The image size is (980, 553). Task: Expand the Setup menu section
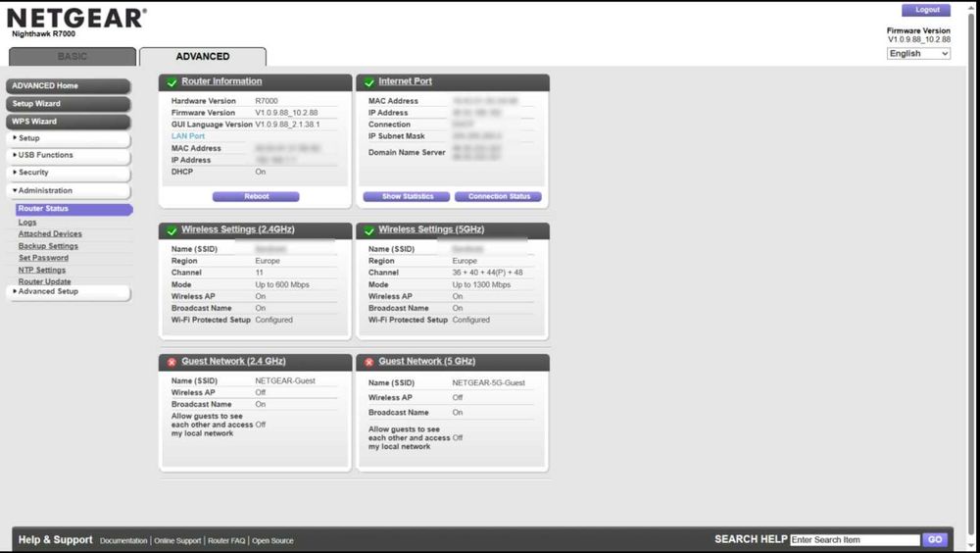tap(69, 138)
